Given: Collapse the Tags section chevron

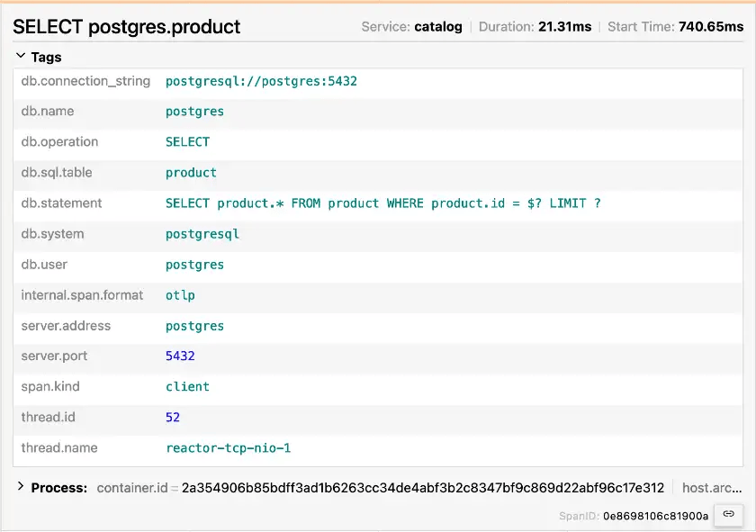Looking at the screenshot, I should [x=21, y=57].
